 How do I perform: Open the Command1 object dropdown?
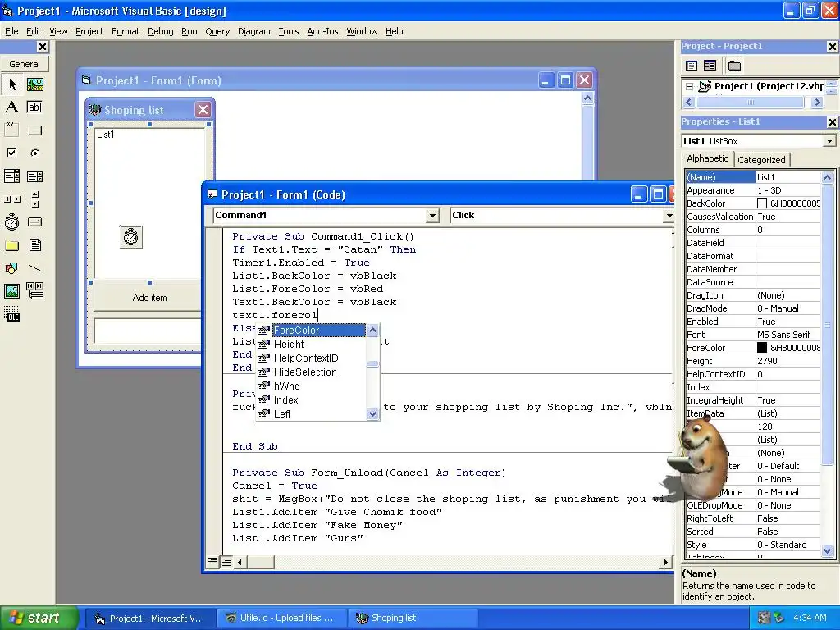point(431,216)
